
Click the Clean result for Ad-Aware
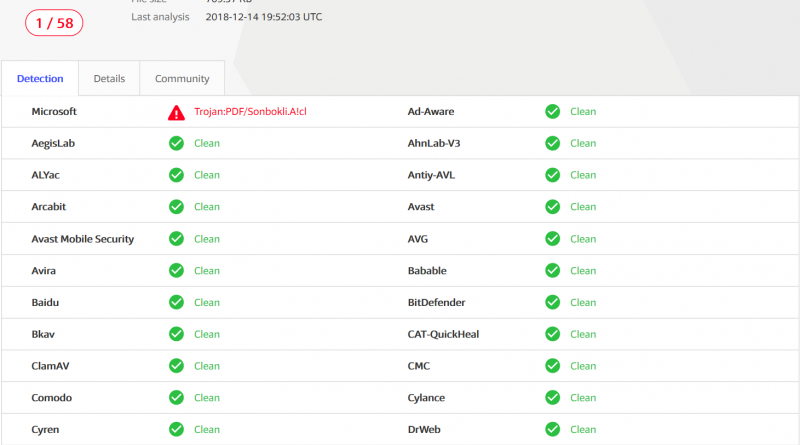[583, 111]
